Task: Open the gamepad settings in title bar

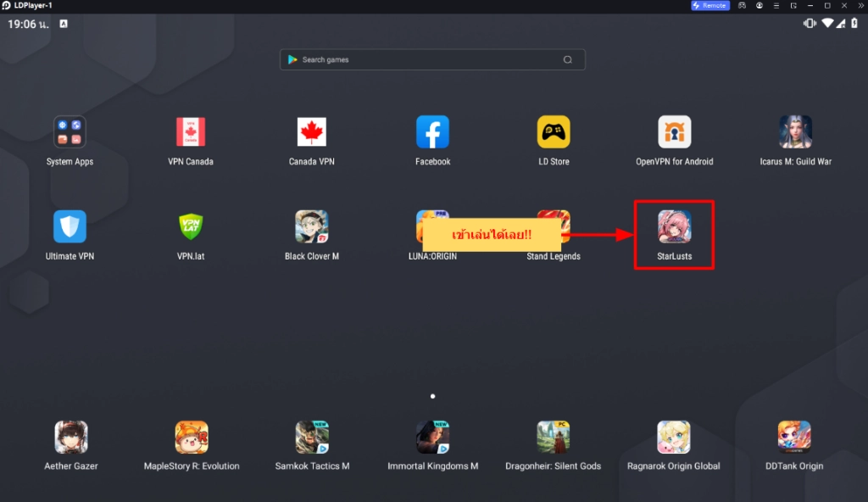Action: (742, 6)
